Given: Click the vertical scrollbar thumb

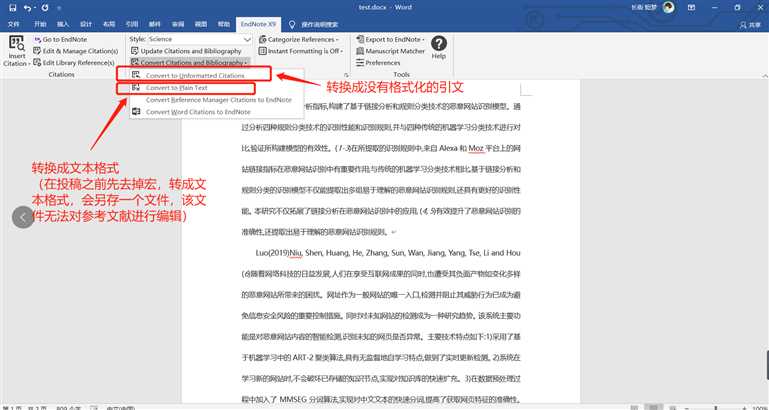Looking at the screenshot, I should coord(766,365).
